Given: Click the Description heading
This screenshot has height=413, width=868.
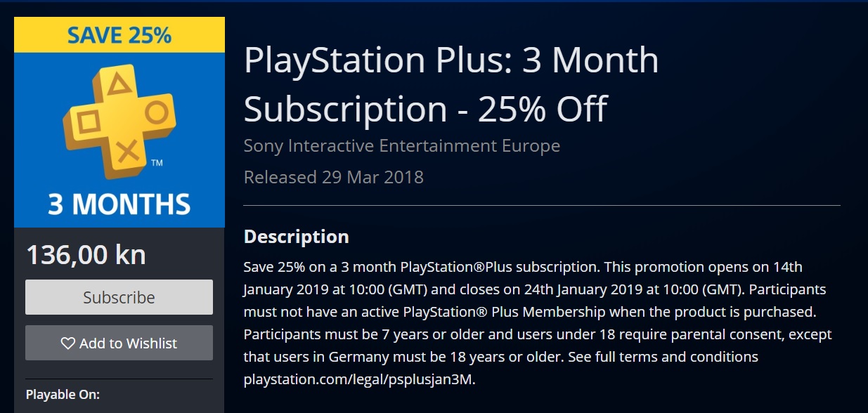Looking at the screenshot, I should (x=296, y=237).
